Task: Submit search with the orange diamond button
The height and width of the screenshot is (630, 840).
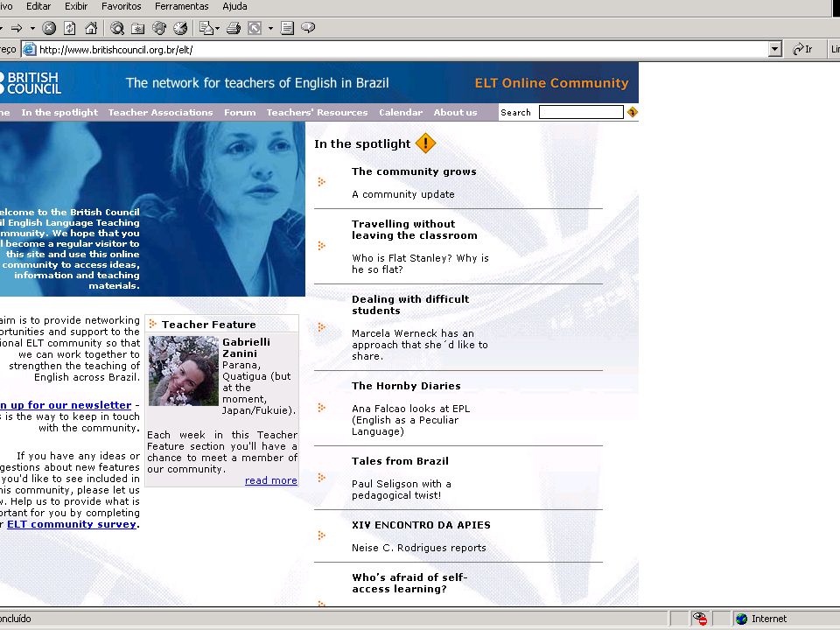Action: (x=632, y=112)
